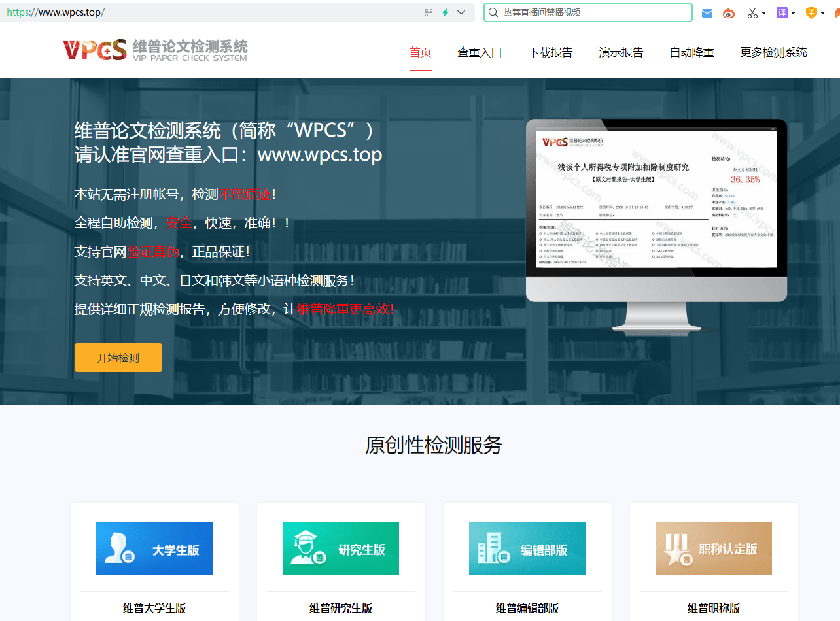The height and width of the screenshot is (621, 840).
Task: Open the 维普职称版 title link
Action: (714, 608)
